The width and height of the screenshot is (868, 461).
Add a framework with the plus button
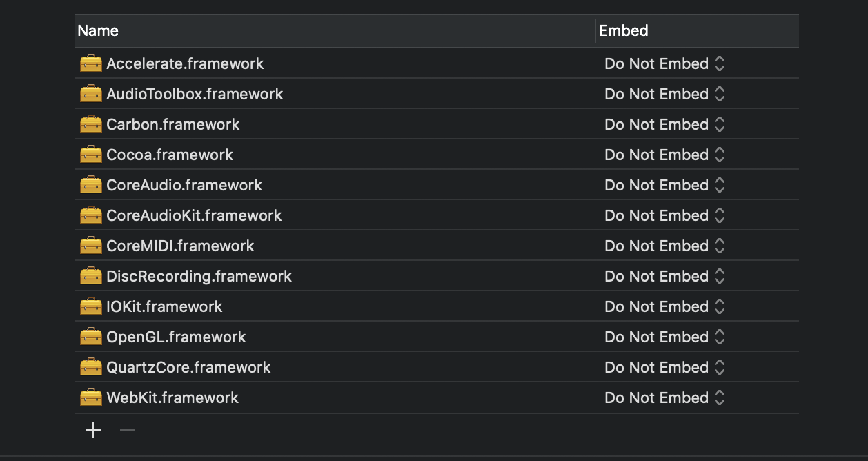click(x=93, y=431)
